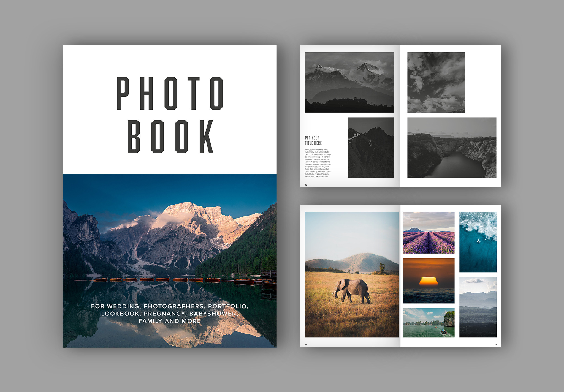Click the dark rocky ridge photo
The width and height of the screenshot is (564, 392).
(371, 148)
